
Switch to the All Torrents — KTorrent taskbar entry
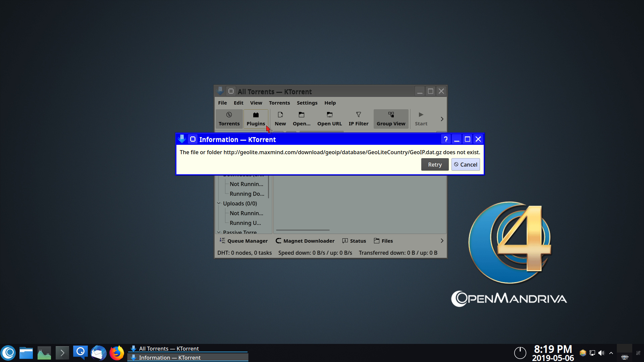(x=188, y=349)
